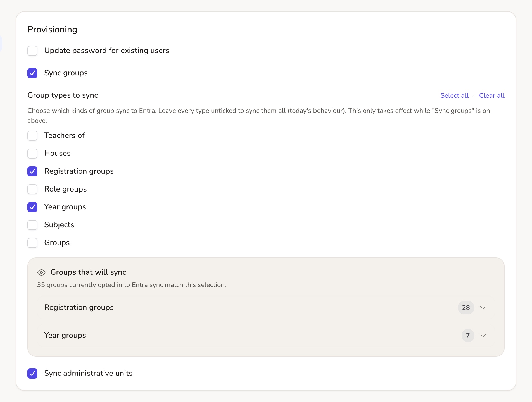The height and width of the screenshot is (402, 532).
Task: Click the Select all link
Action: click(454, 95)
